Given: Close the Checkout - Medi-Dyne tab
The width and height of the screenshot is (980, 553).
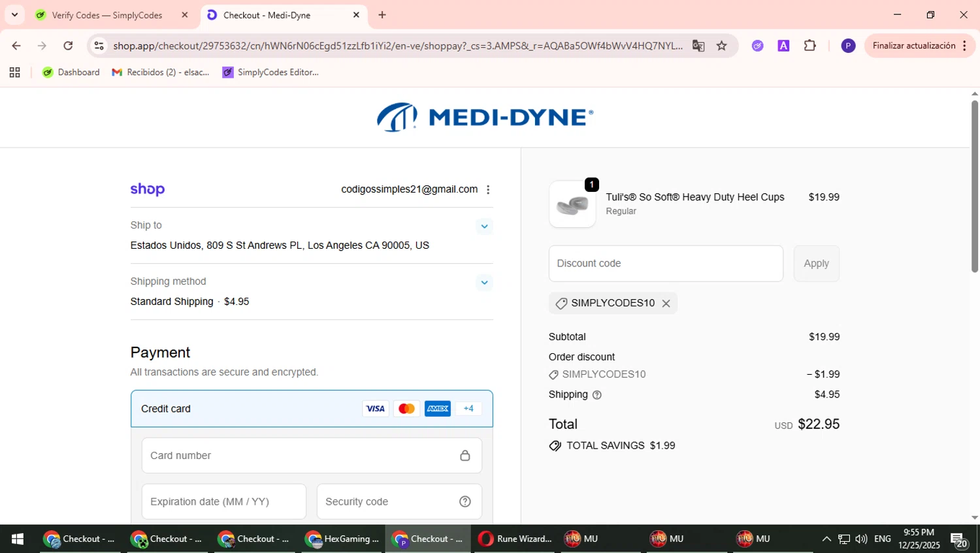Looking at the screenshot, I should pos(356,15).
